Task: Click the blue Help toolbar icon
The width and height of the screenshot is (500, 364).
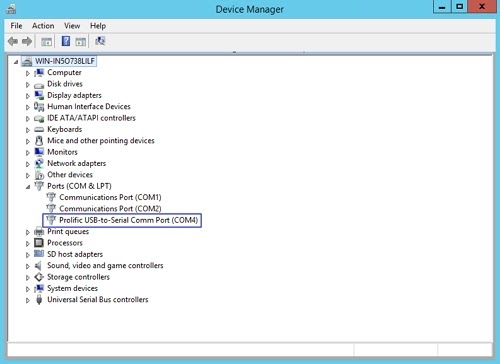Action: tap(66, 41)
